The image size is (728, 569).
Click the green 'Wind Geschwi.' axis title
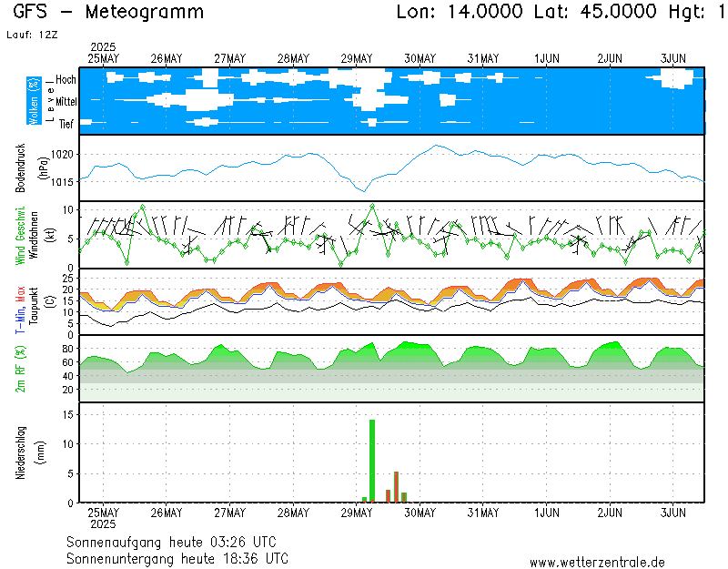pyautogui.click(x=20, y=236)
